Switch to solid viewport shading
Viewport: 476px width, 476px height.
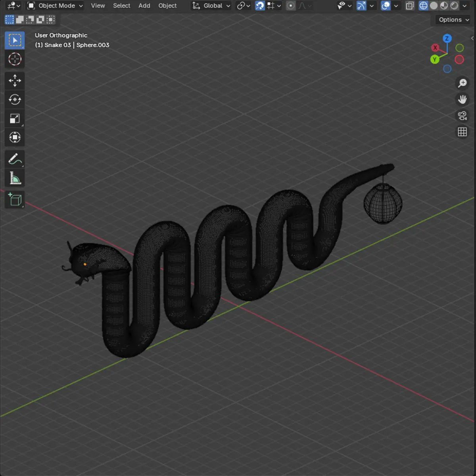[434, 6]
